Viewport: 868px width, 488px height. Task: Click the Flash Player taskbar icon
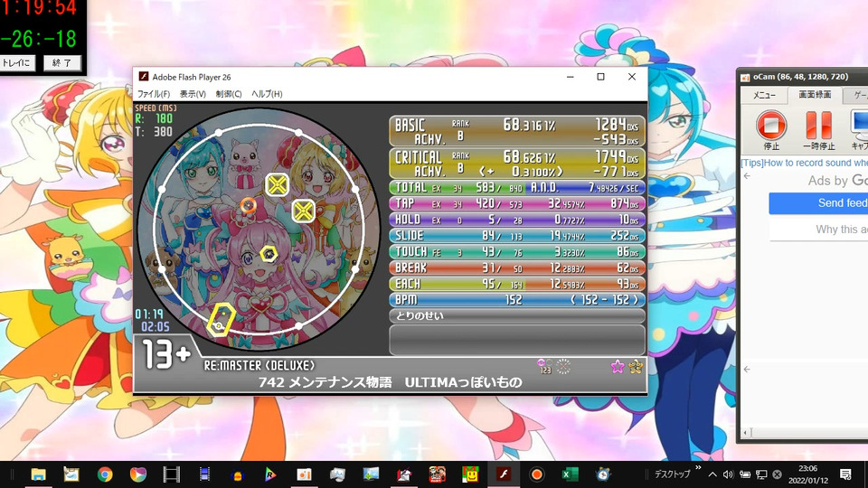(x=504, y=474)
